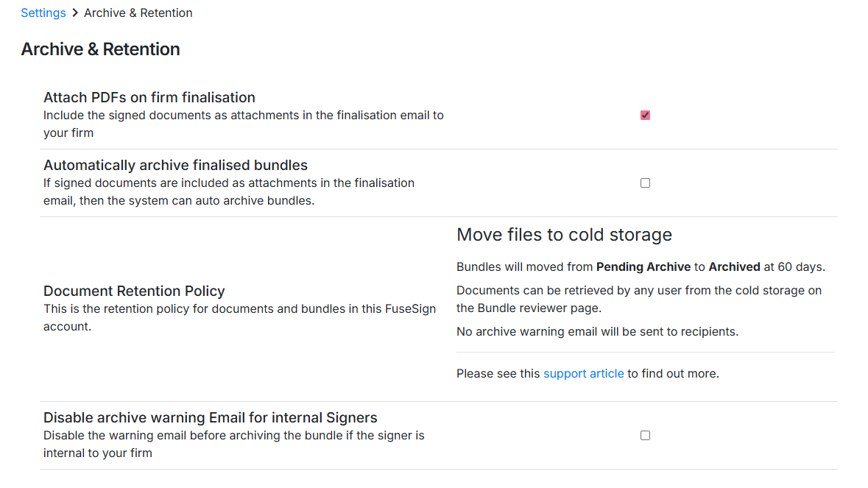Click the Automatically archive finalised bundles label
Screen dimensions: 868x488
pos(175,165)
